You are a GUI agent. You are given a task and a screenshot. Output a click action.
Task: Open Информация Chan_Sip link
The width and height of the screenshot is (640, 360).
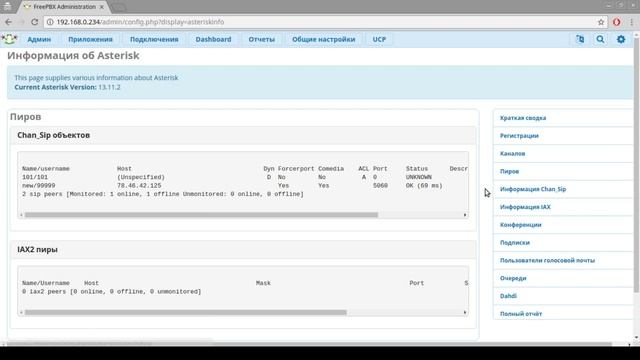tap(533, 189)
